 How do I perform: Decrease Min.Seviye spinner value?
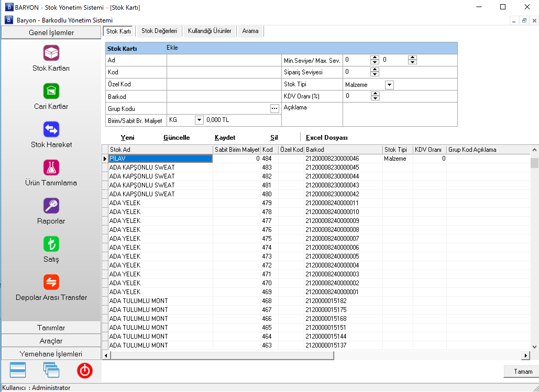375,62
